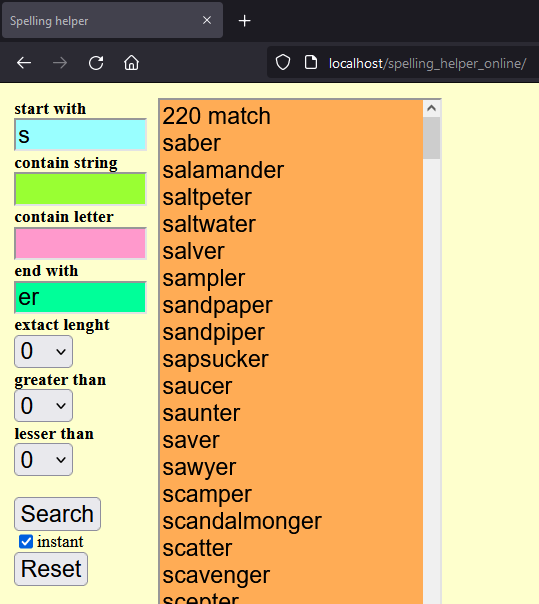Close the Spelling helper tab

pyautogui.click(x=207, y=20)
